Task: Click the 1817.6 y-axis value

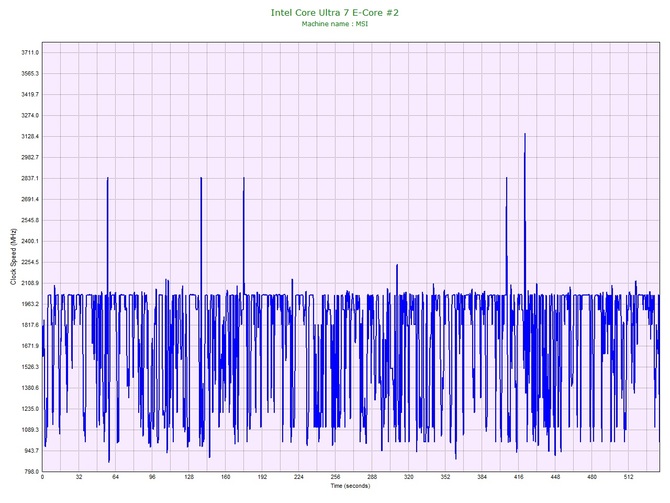Action: [x=30, y=325]
